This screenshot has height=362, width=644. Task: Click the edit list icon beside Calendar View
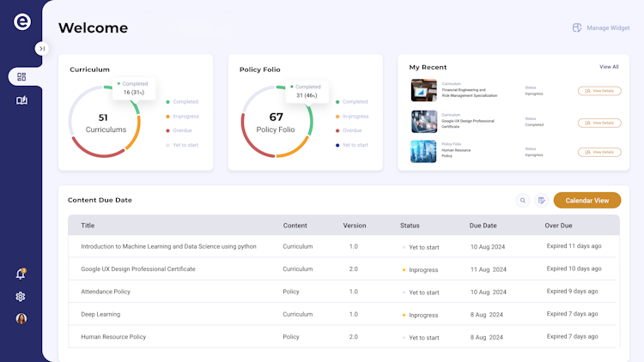coord(541,201)
